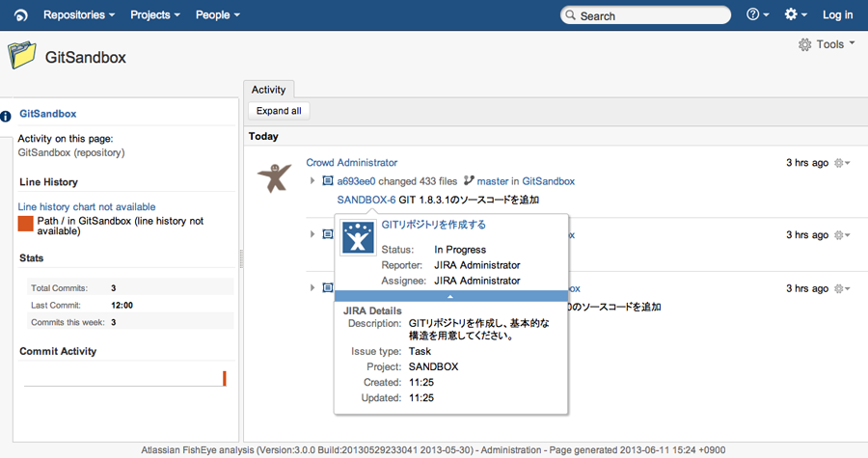Open the Administration link in footer
868x458 pixels.
(x=510, y=450)
